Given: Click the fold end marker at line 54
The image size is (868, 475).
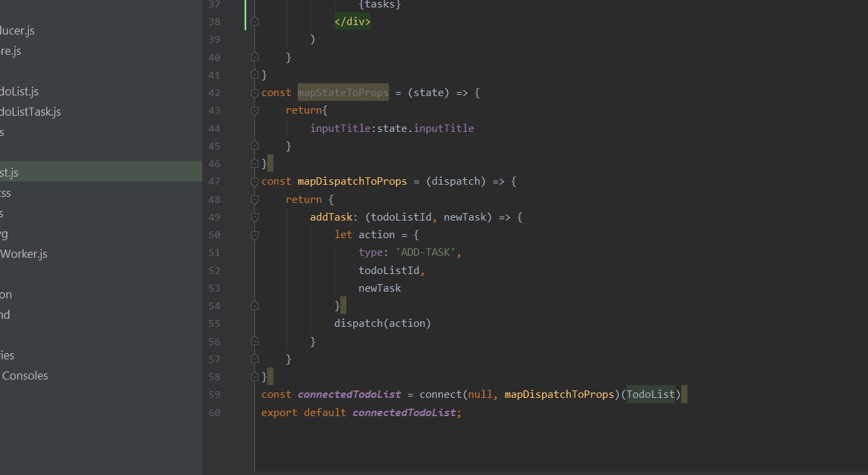Looking at the screenshot, I should (x=254, y=306).
